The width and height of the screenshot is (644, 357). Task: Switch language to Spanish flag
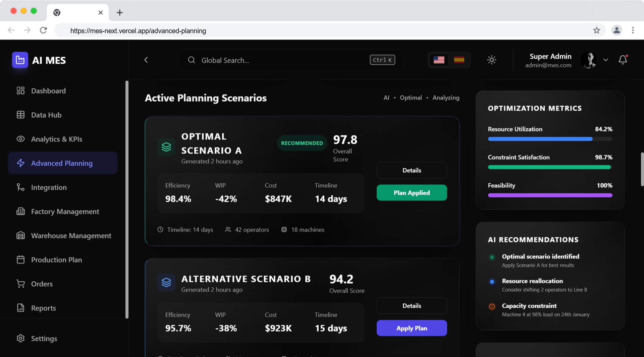(x=459, y=60)
